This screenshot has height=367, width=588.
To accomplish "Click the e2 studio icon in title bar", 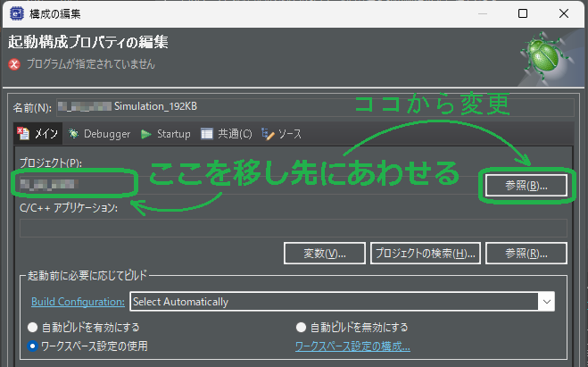I will point(17,13).
